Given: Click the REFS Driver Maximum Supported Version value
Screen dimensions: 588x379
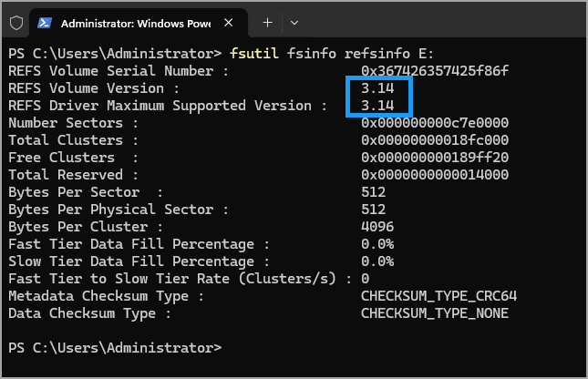Looking at the screenshot, I should 377,106.
